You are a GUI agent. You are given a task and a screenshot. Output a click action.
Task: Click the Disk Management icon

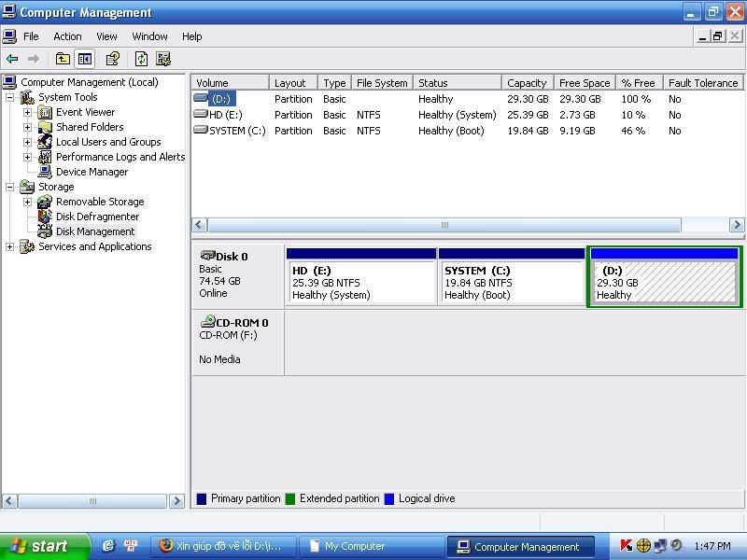tap(45, 231)
